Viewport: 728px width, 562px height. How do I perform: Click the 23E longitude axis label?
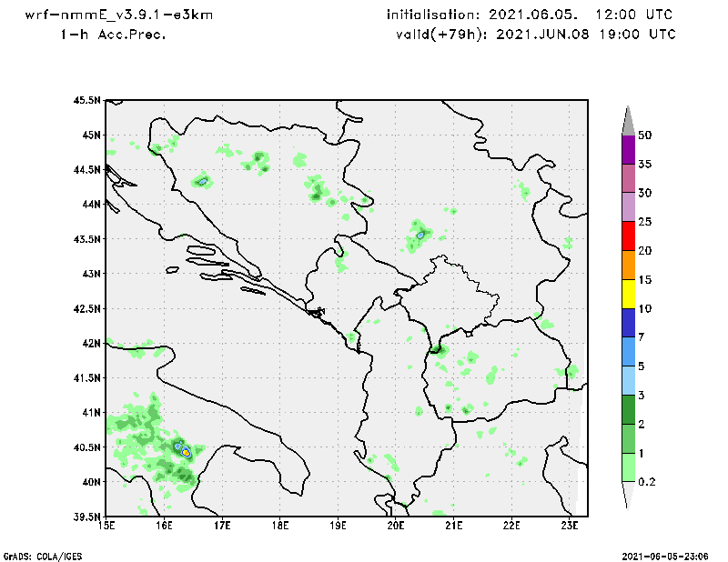pos(570,525)
